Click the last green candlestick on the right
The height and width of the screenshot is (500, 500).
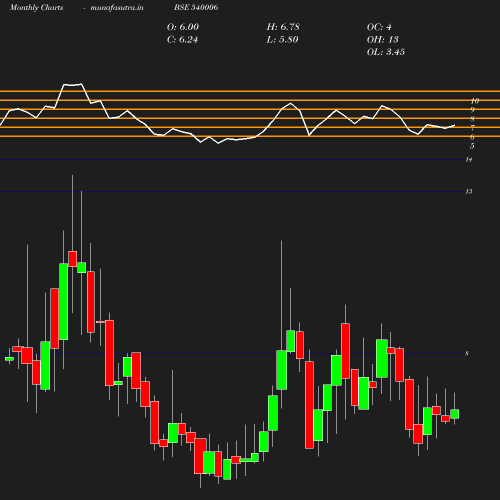click(x=454, y=414)
